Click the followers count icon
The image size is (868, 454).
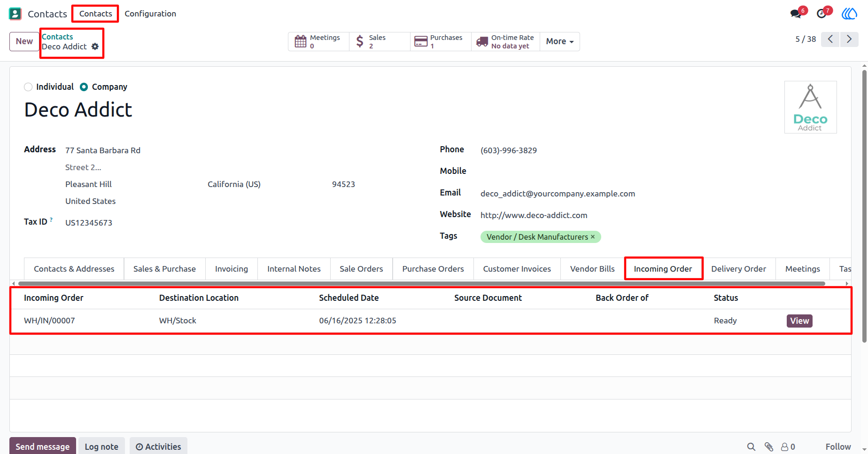(788, 447)
